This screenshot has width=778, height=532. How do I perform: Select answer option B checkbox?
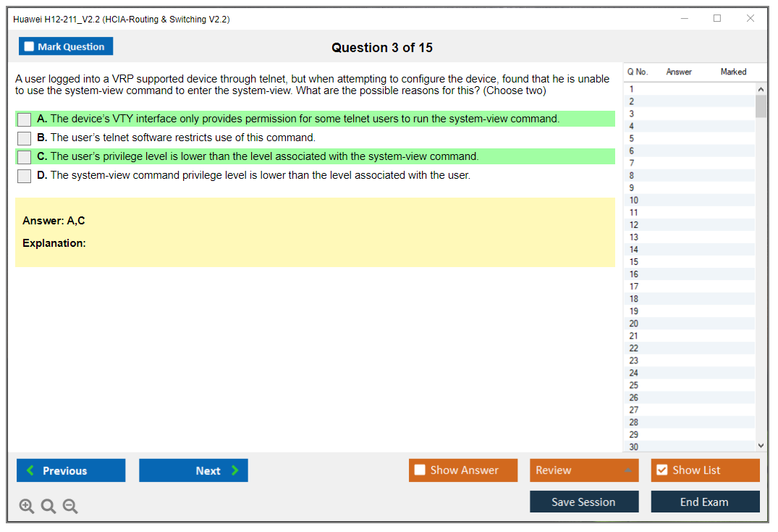click(x=24, y=138)
